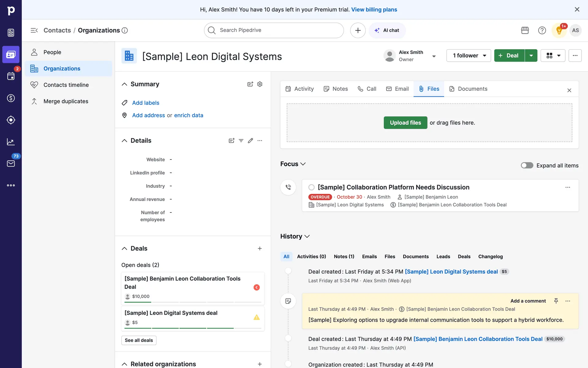Open the Leads radar icon in the sidebar

click(x=11, y=120)
